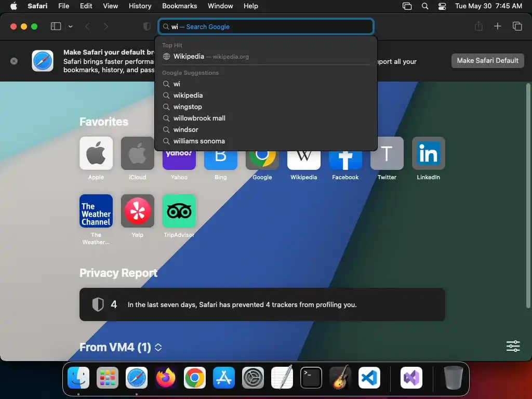
Task: Open the Safari menu
Action: (x=37, y=6)
